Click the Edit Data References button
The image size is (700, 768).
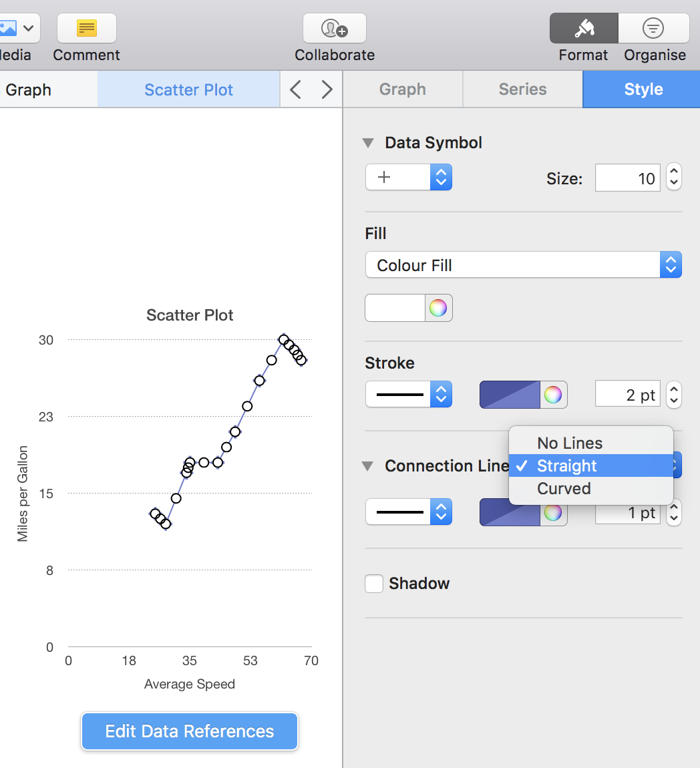190,731
